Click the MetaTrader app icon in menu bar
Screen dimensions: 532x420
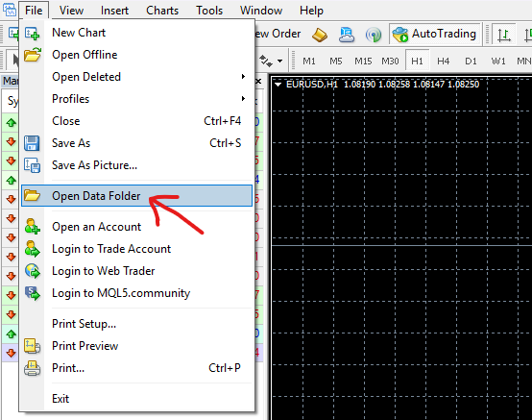(x=10, y=10)
